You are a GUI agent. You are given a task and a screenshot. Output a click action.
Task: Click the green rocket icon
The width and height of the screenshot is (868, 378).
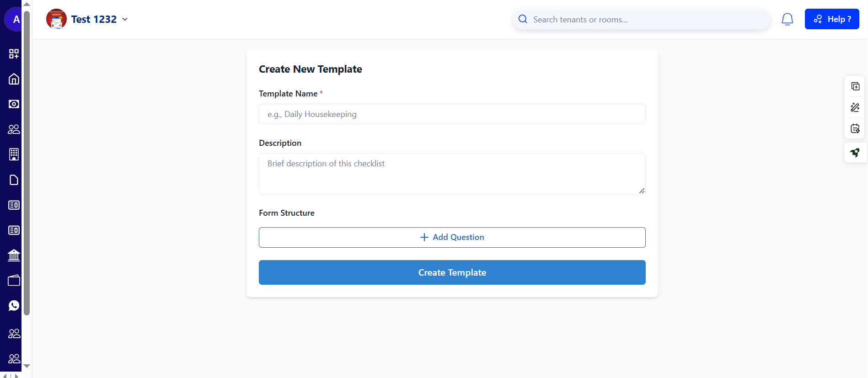[855, 153]
